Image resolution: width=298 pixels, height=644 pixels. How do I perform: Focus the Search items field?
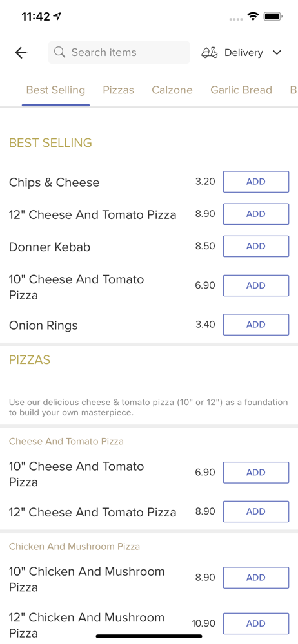pyautogui.click(x=119, y=53)
